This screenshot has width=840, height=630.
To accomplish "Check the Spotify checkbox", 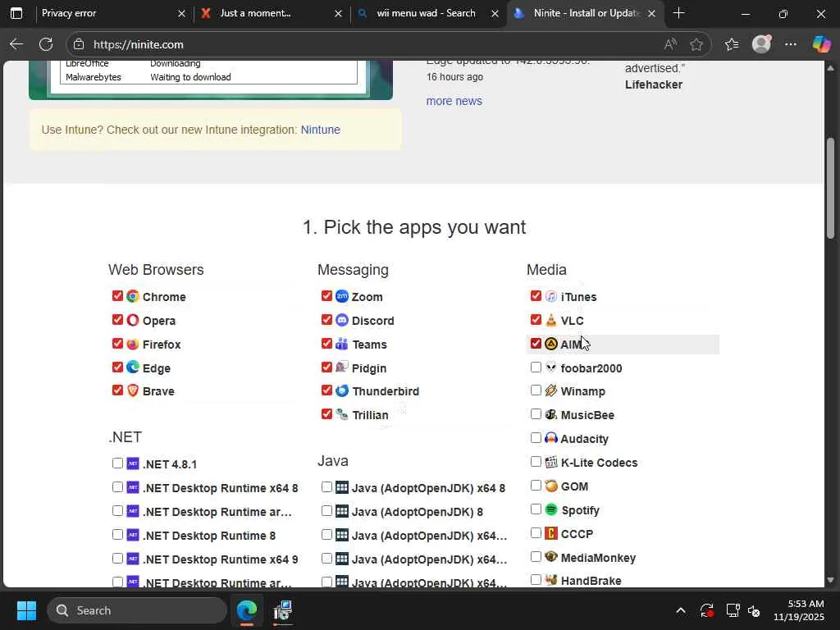I will coord(536,509).
